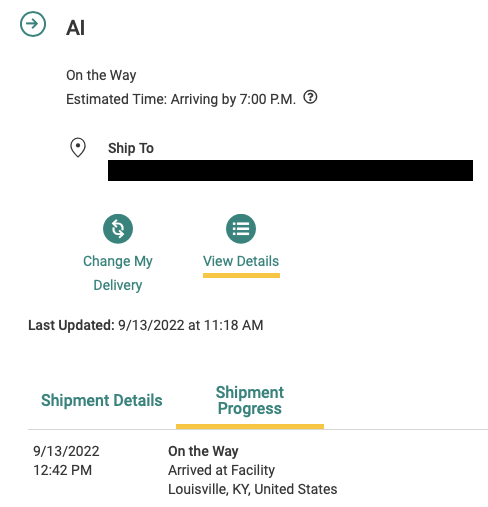Click the Change My Delivery round icon
This screenshot has height=507, width=488.
click(x=118, y=229)
